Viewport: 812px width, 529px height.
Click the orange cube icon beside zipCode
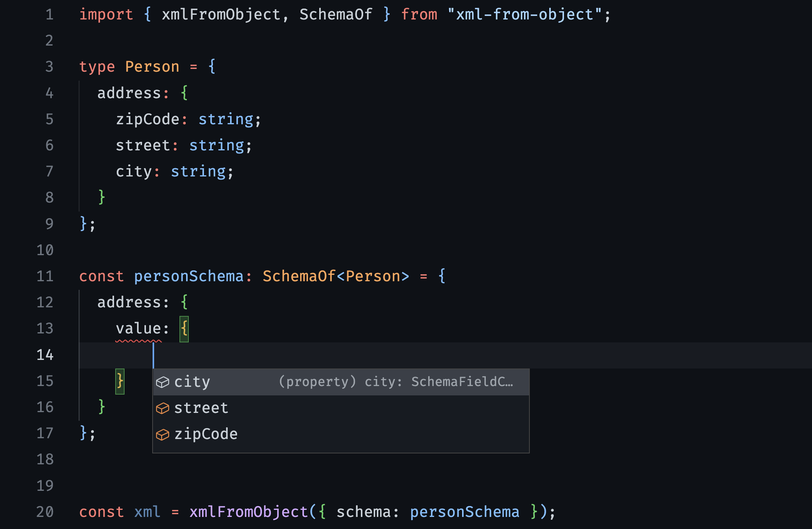pos(162,434)
